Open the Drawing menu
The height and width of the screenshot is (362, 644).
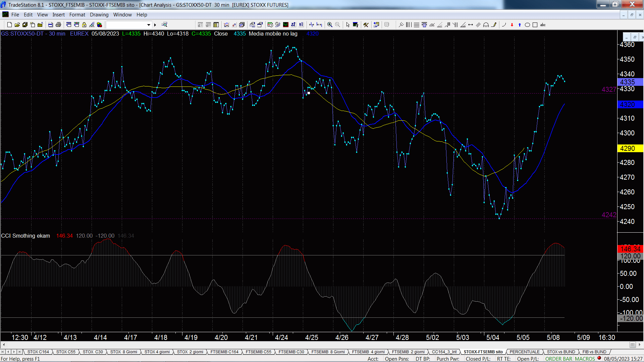coord(99,15)
